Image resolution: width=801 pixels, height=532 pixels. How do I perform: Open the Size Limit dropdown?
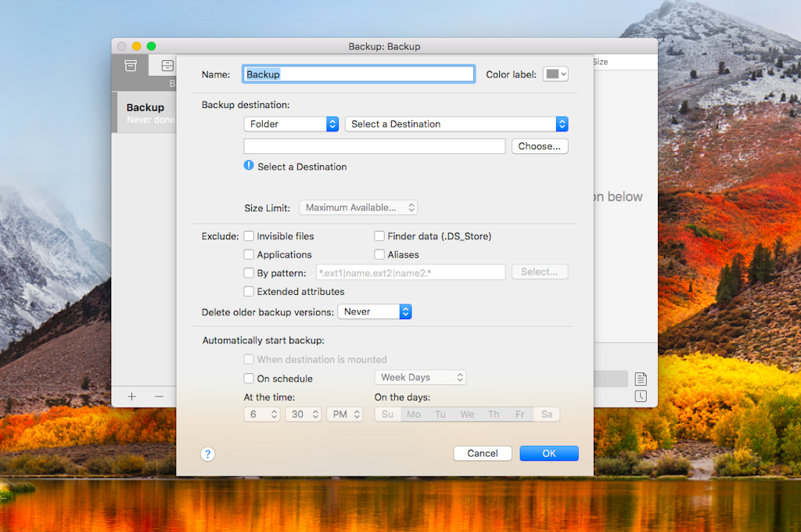(357, 207)
